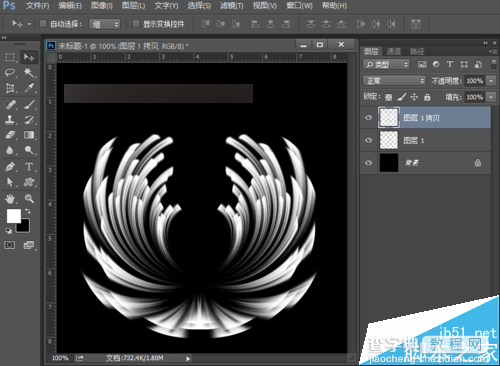Filter layers by type layers icon

[x=450, y=64]
